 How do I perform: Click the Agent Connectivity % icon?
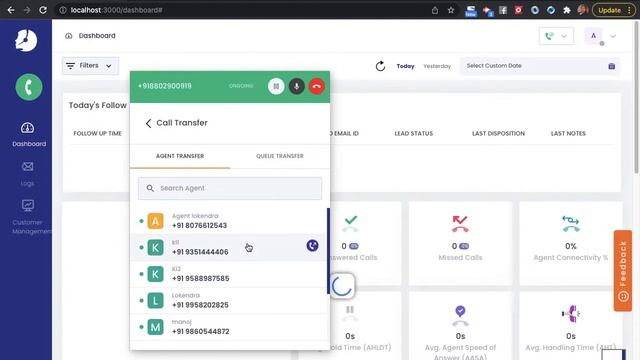tap(571, 224)
